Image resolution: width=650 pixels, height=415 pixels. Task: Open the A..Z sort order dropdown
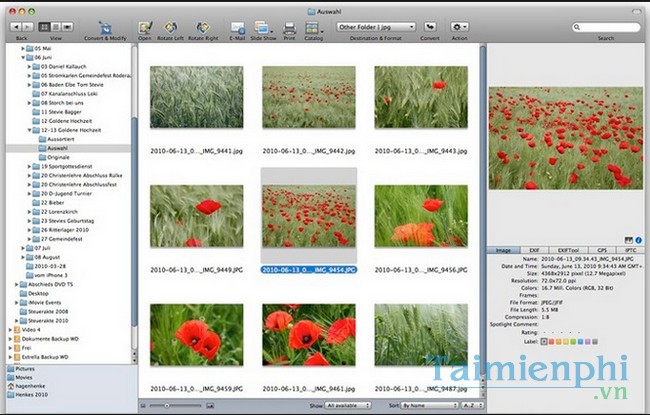[x=473, y=405]
